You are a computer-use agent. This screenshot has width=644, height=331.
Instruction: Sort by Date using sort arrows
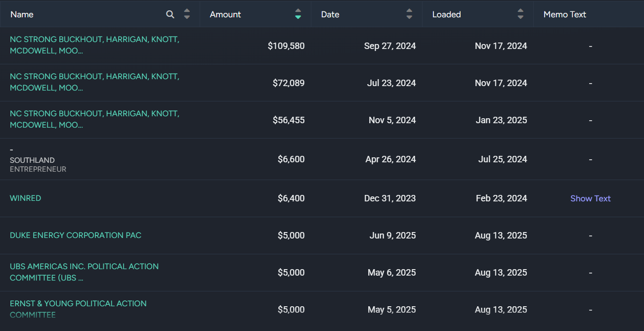coord(409,14)
